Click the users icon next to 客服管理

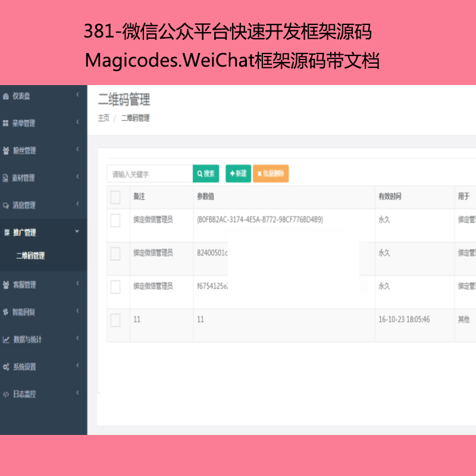tap(6, 285)
